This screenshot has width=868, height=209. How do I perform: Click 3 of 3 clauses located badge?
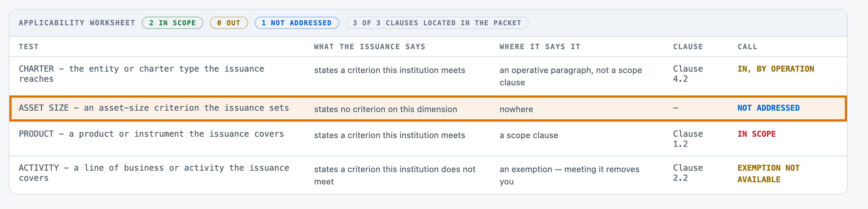(437, 23)
